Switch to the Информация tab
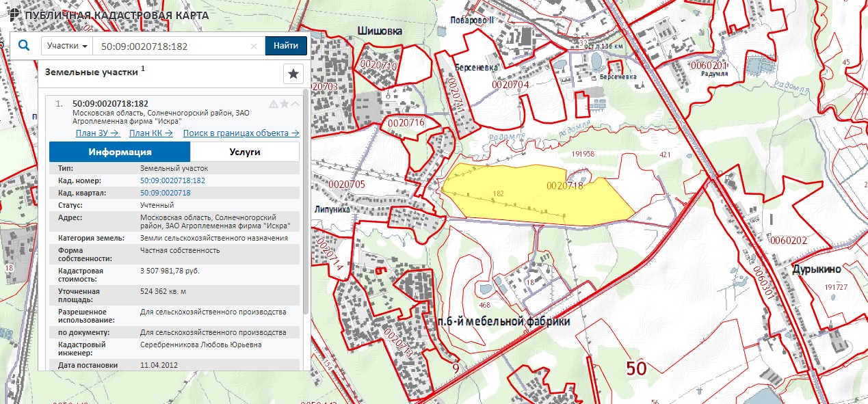 120,152
